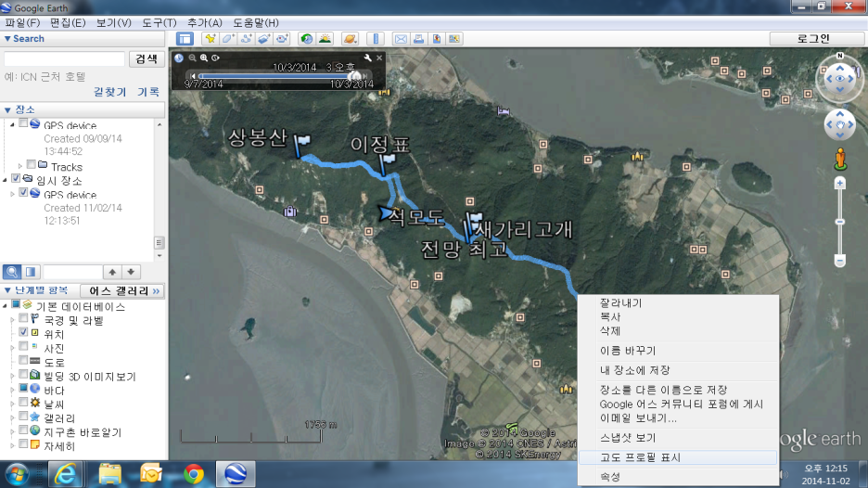Image resolution: width=868 pixels, height=488 pixels.
Task: Move selected place up with arrow button
Action: click(x=112, y=272)
